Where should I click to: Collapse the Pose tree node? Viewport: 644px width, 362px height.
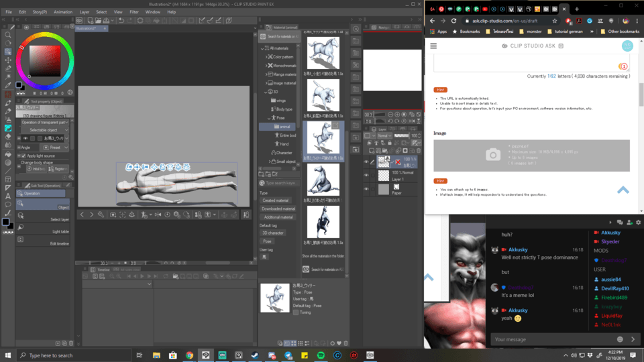tap(270, 118)
